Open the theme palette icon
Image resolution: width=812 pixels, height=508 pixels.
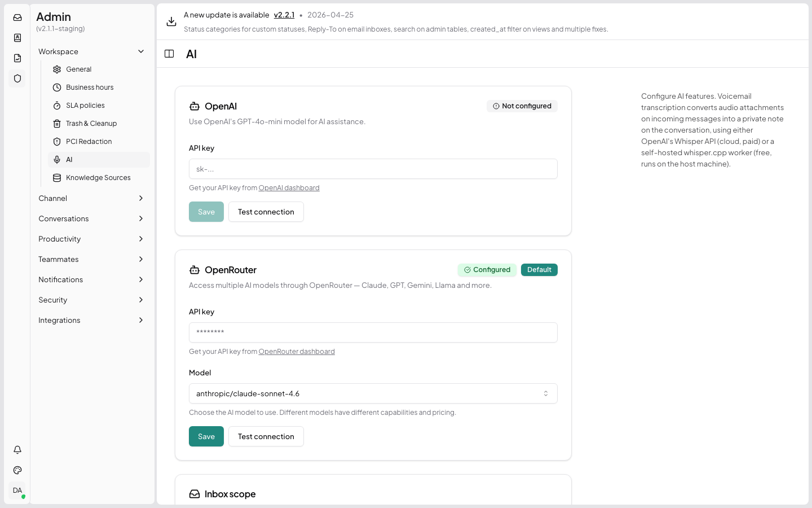pyautogui.click(x=17, y=470)
